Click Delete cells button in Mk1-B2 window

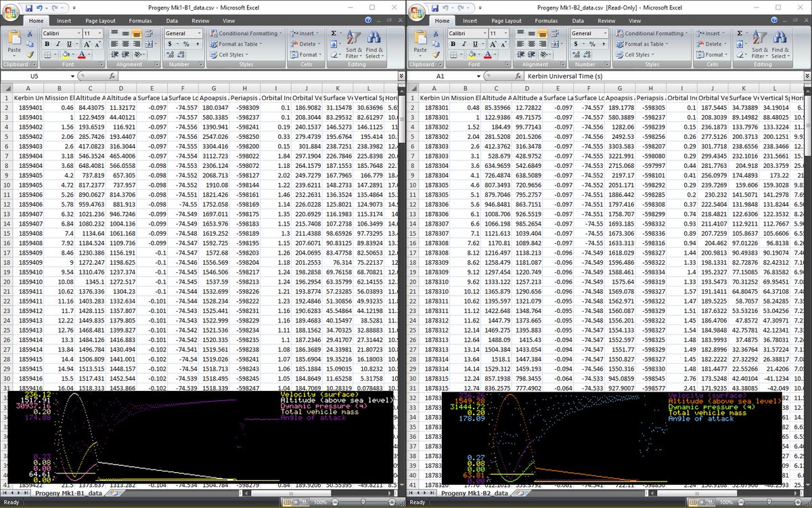tap(712, 44)
